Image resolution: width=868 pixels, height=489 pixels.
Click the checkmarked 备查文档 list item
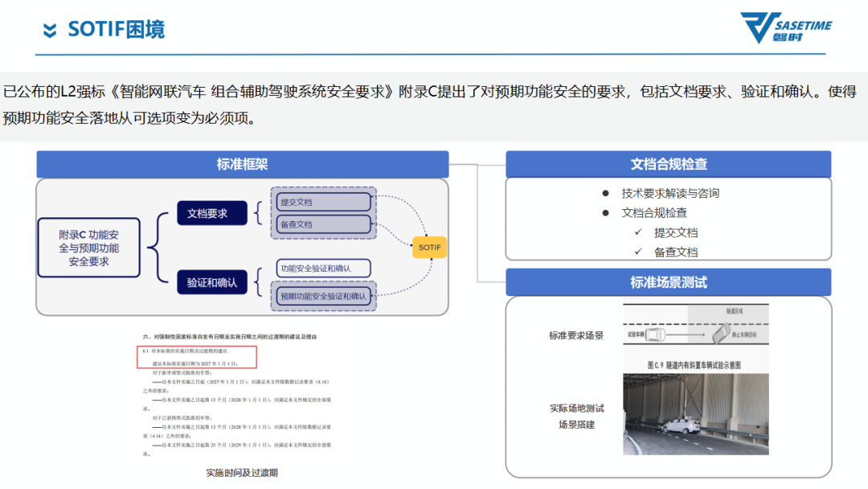[x=675, y=252]
